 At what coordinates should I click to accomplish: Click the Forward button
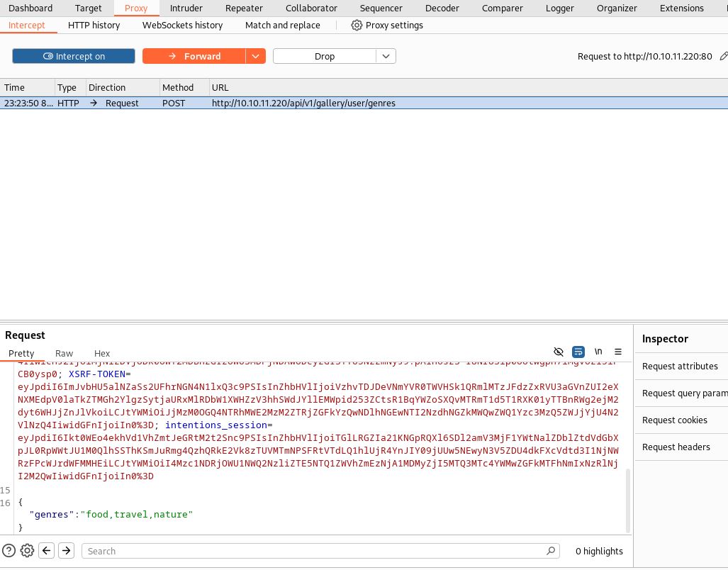point(194,56)
